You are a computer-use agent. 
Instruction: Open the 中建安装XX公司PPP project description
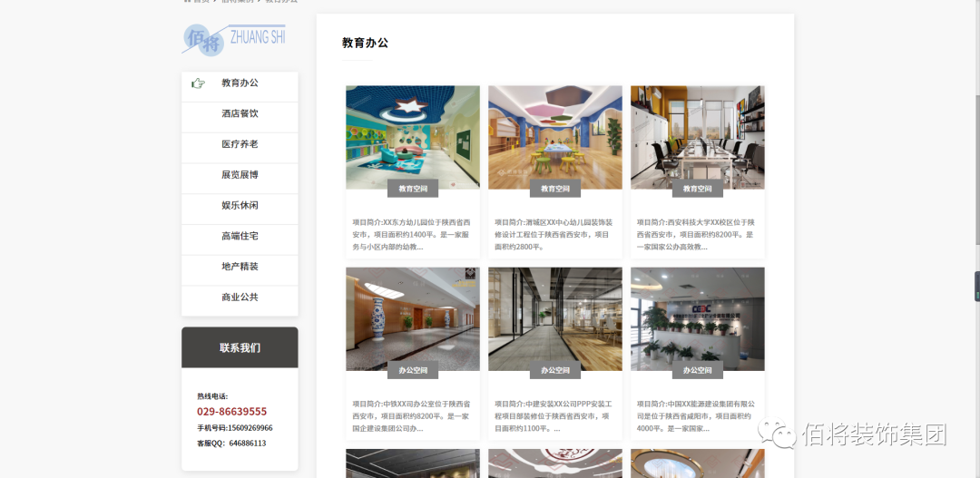(554, 416)
